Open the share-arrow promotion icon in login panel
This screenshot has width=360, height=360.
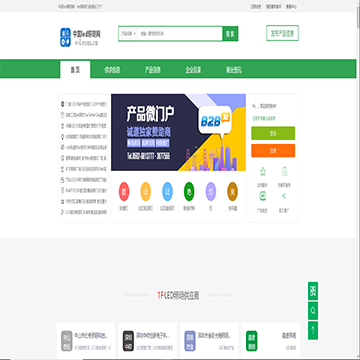coord(284,196)
